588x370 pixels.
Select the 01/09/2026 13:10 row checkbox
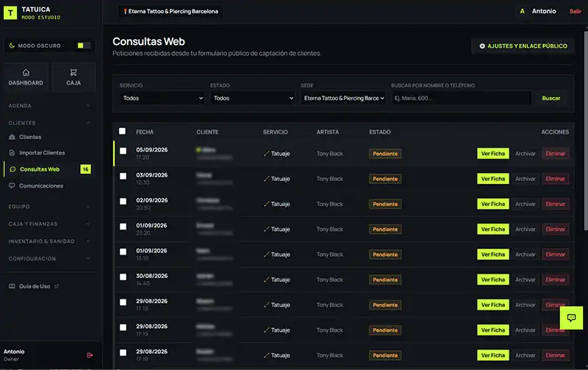tap(123, 252)
